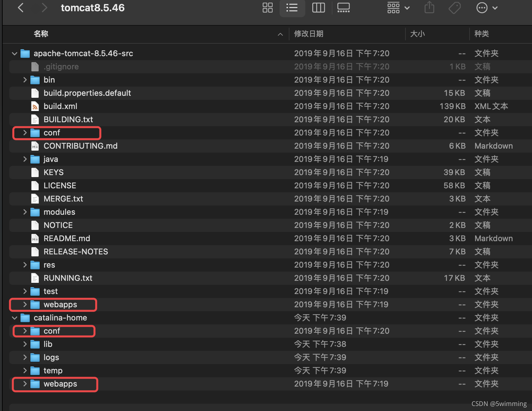Click the Edit Tags icon
Image resolution: width=532 pixels, height=411 pixels.
tap(455, 8)
